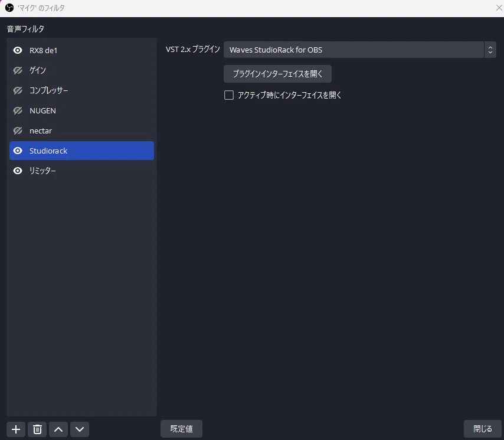Click the 閉じる button
The height and width of the screenshot is (440, 504).
coord(483,429)
